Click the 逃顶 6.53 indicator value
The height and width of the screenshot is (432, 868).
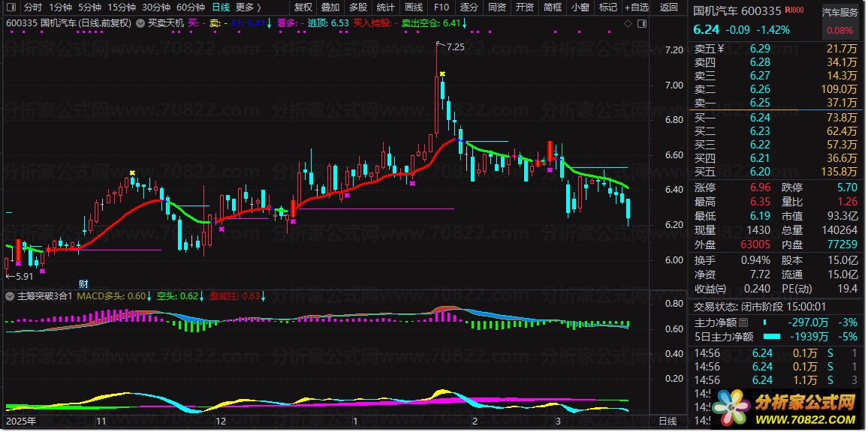pyautogui.click(x=328, y=23)
